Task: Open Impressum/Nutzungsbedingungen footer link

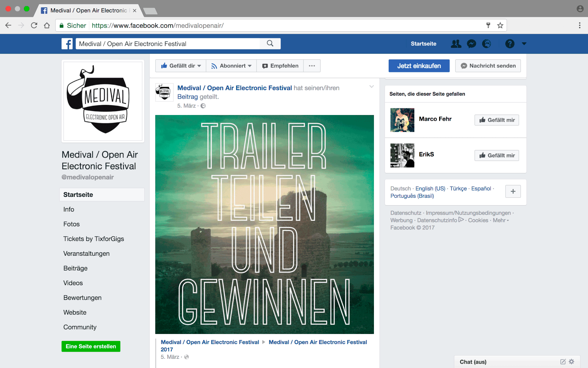Action: tap(468, 213)
